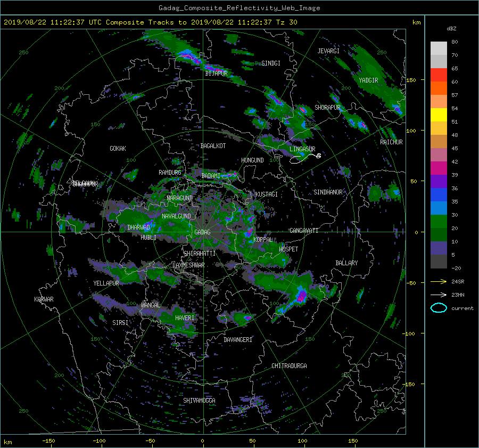Click the LINGASUR city label
The image size is (479, 448).
302,149
